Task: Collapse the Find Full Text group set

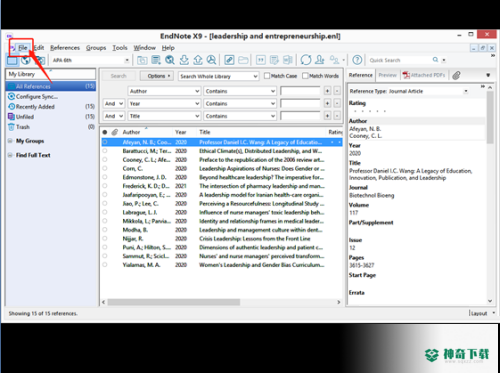Action: [10, 155]
